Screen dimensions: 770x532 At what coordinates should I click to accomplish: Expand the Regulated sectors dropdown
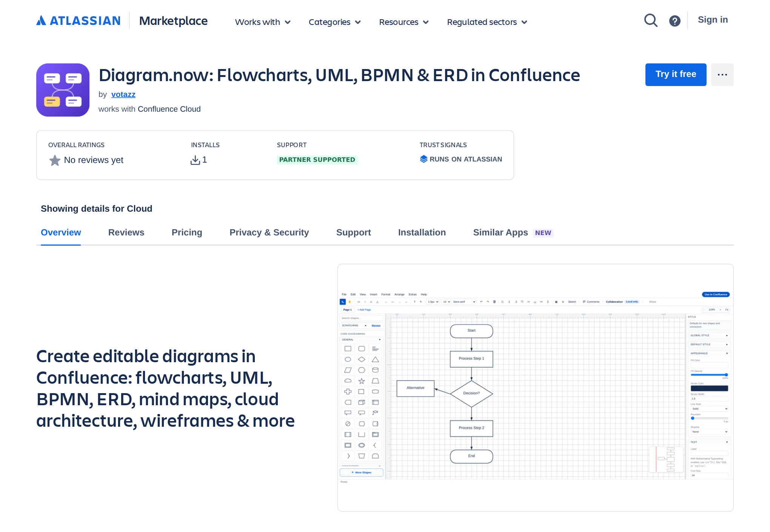pyautogui.click(x=487, y=22)
